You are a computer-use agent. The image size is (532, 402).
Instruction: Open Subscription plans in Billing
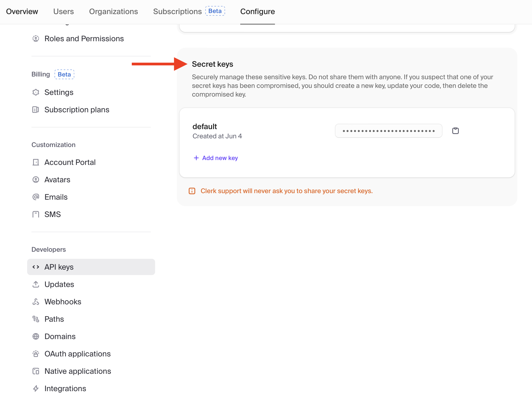click(x=77, y=110)
